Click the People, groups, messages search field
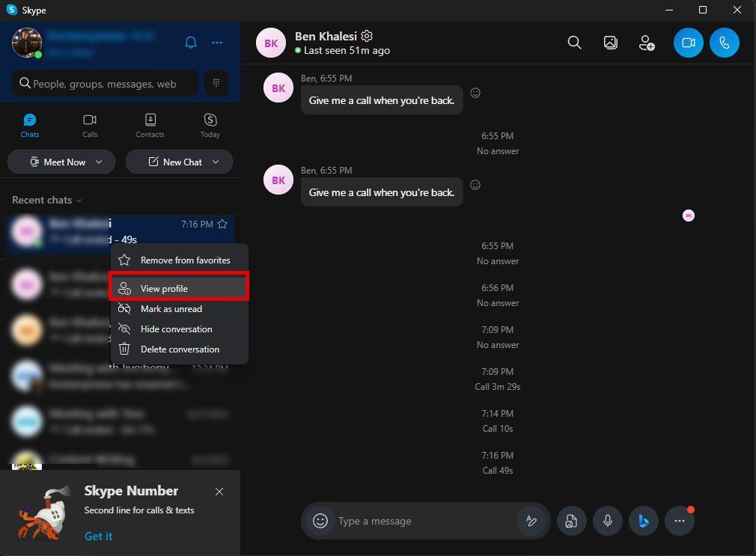Image resolution: width=756 pixels, height=556 pixels. [105, 83]
